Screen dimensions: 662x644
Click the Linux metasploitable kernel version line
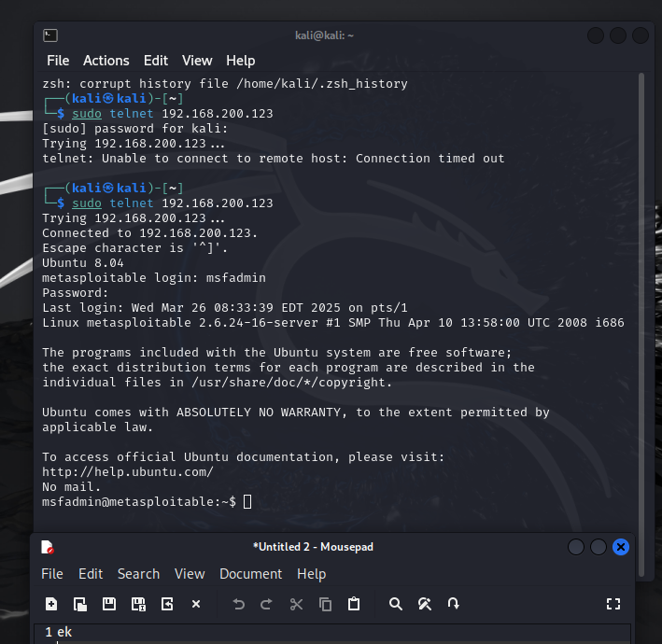coord(333,322)
